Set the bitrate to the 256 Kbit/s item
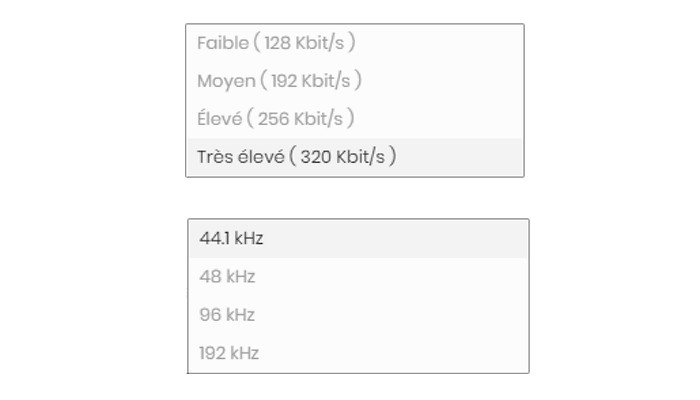 (276, 119)
